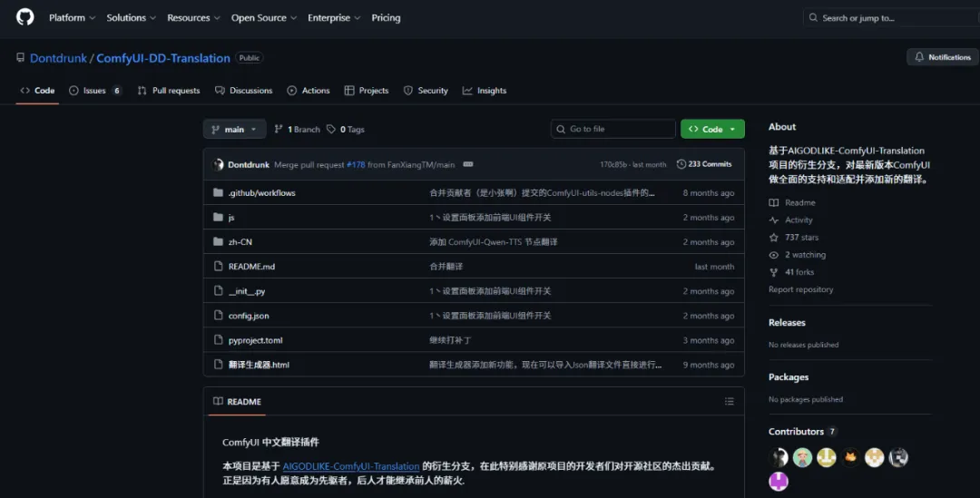The height and width of the screenshot is (498, 980).
Task: Open the __init__.py file
Action: tap(246, 291)
